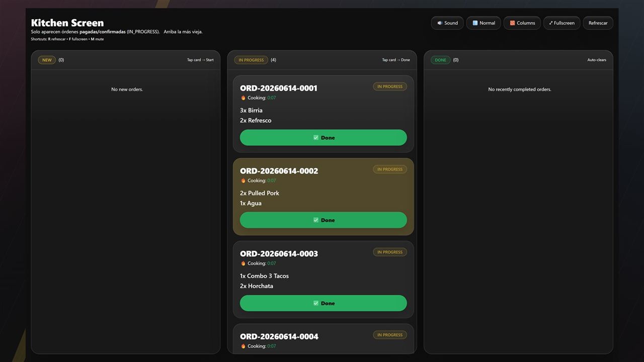Mark order ORD-20260614-0003 as Done

click(324, 303)
